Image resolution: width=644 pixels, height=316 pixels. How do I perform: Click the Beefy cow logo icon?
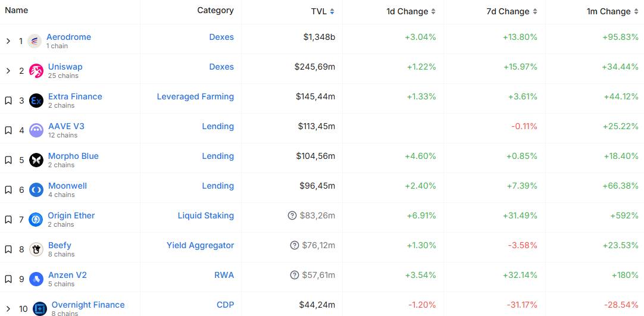click(x=36, y=249)
